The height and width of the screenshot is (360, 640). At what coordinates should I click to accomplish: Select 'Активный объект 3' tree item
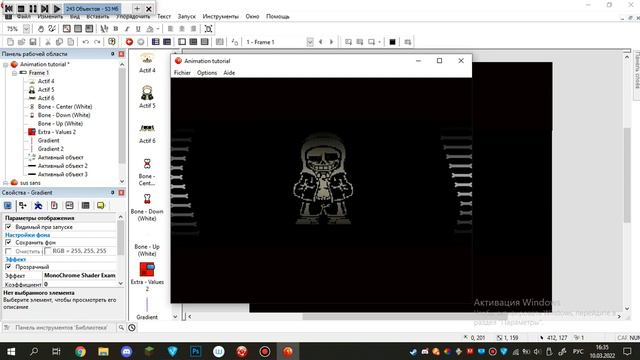coord(62,174)
